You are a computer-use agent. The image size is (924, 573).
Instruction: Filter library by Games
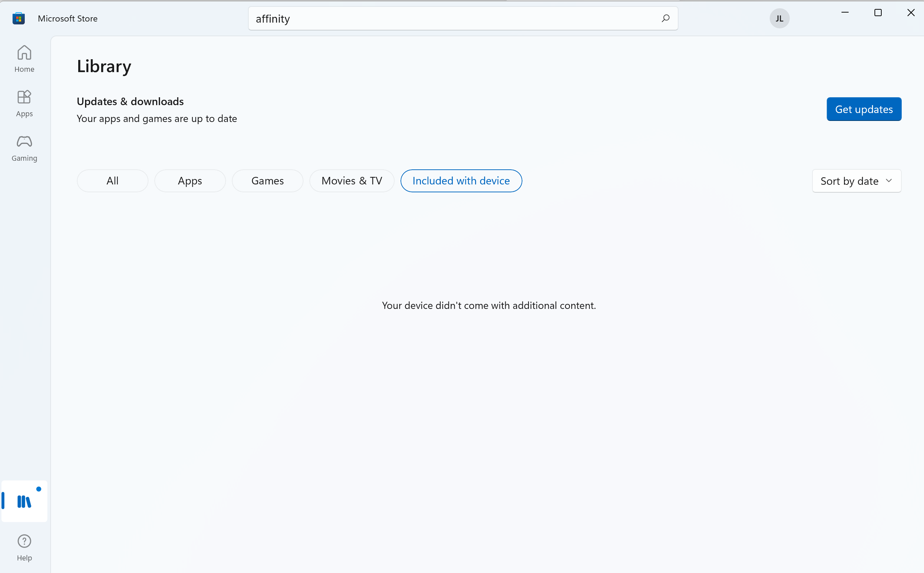[x=267, y=181]
